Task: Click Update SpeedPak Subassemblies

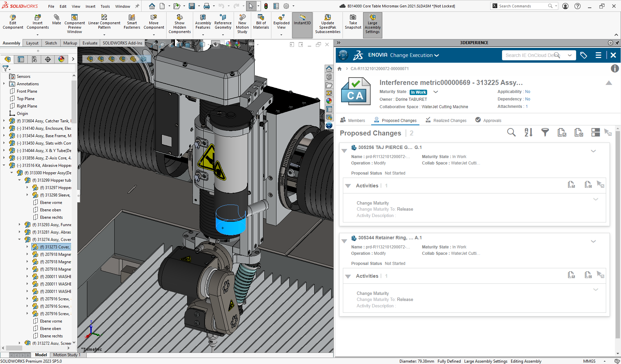Action: pos(328,24)
